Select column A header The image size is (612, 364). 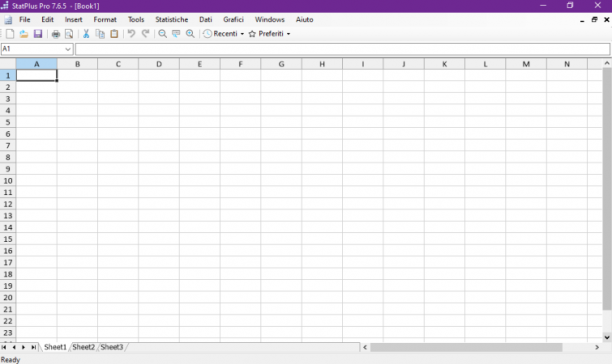tap(37, 64)
